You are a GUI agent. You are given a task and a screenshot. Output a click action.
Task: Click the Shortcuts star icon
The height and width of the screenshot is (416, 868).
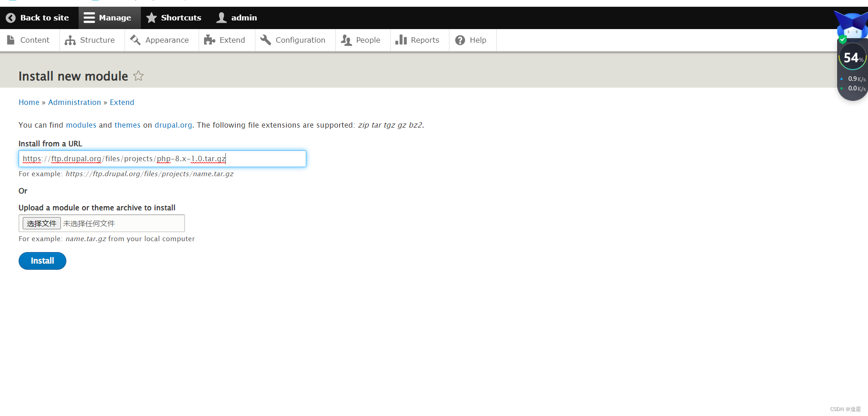(151, 18)
